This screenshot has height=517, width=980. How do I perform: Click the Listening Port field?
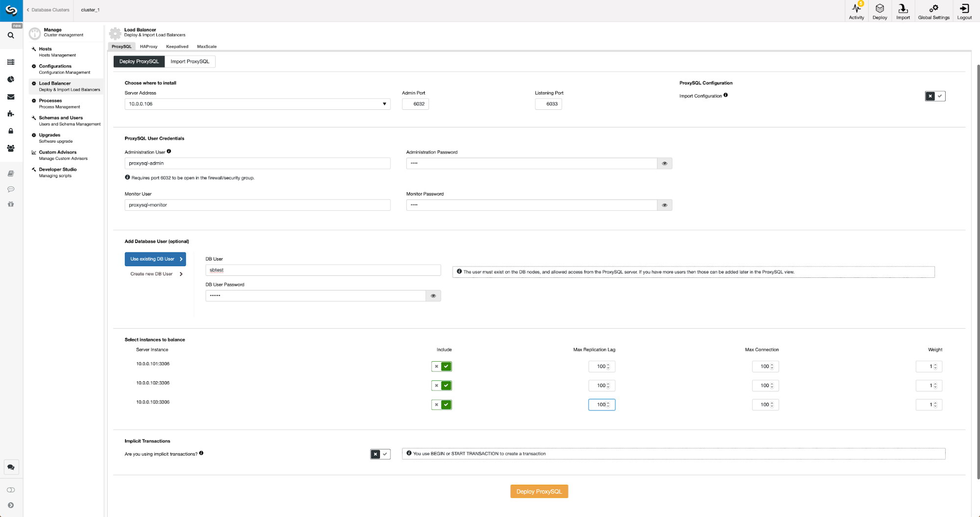(x=548, y=104)
